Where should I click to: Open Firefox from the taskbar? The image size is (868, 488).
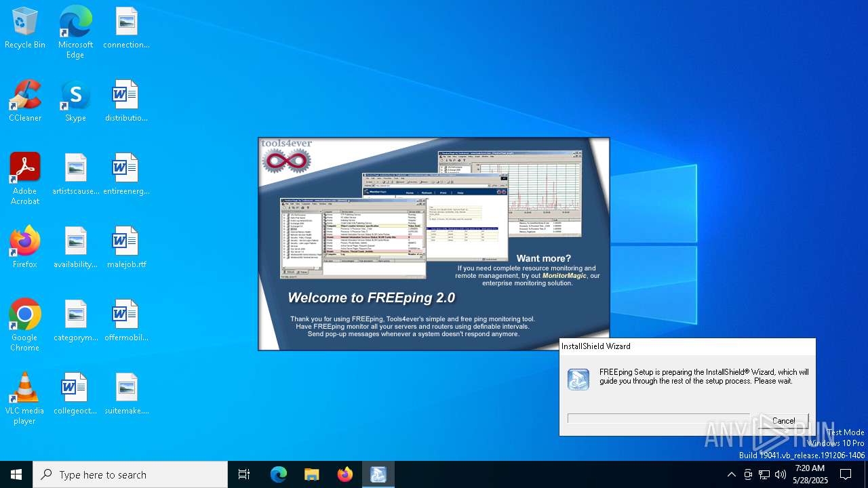click(x=345, y=474)
